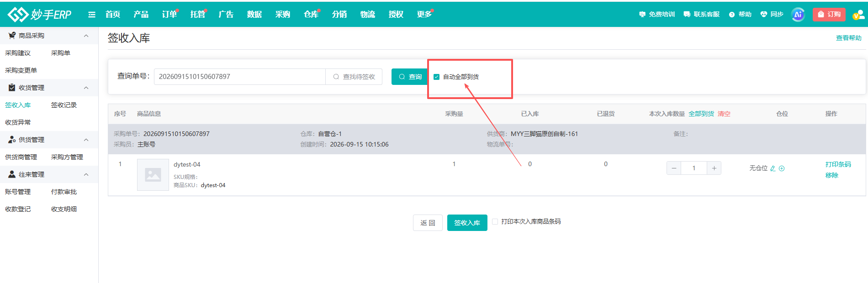Click the 查询 button
Screen dimensions: 868x283
[410, 77]
